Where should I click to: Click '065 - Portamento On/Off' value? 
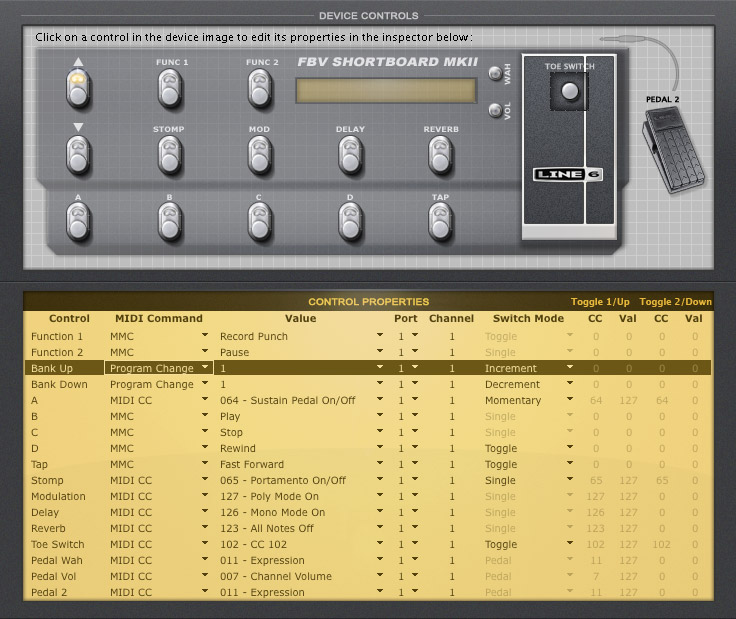pos(283,480)
